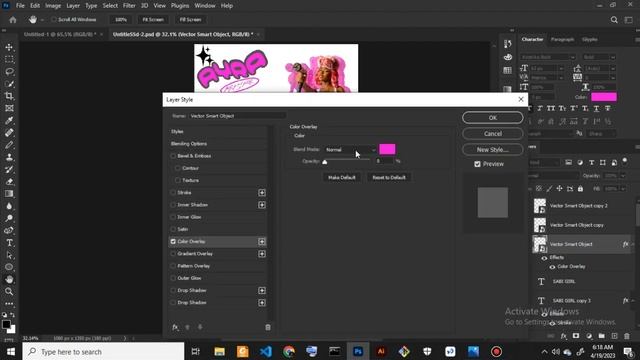The width and height of the screenshot is (640, 360).
Task: Uncheck the Color Overlay checkbox
Action: tap(173, 242)
